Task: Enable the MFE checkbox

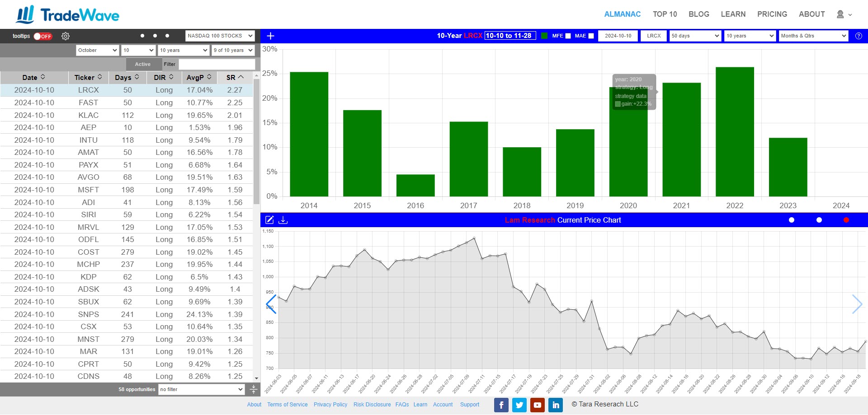Action: pos(568,36)
